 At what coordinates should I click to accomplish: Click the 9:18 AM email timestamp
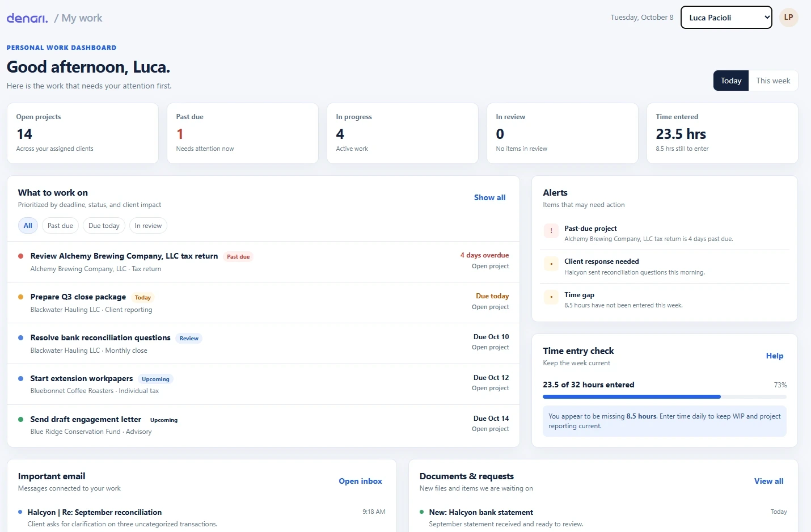pyautogui.click(x=374, y=512)
